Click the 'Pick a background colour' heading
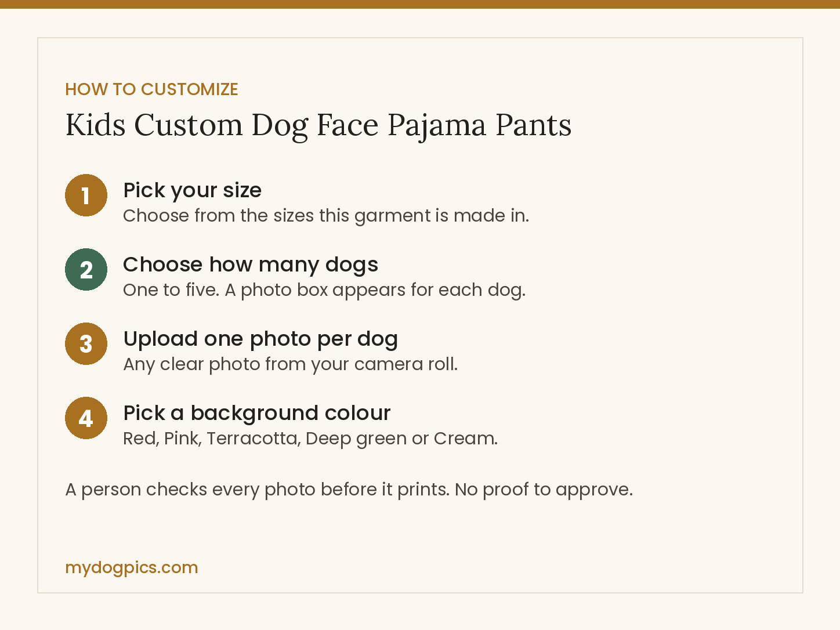Image resolution: width=840 pixels, height=630 pixels. [257, 413]
